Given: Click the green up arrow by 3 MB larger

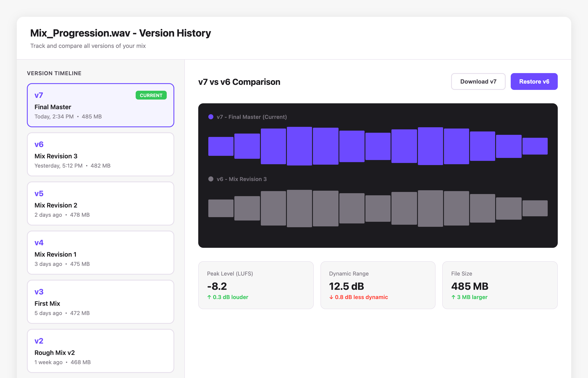Looking at the screenshot, I should pyautogui.click(x=453, y=297).
